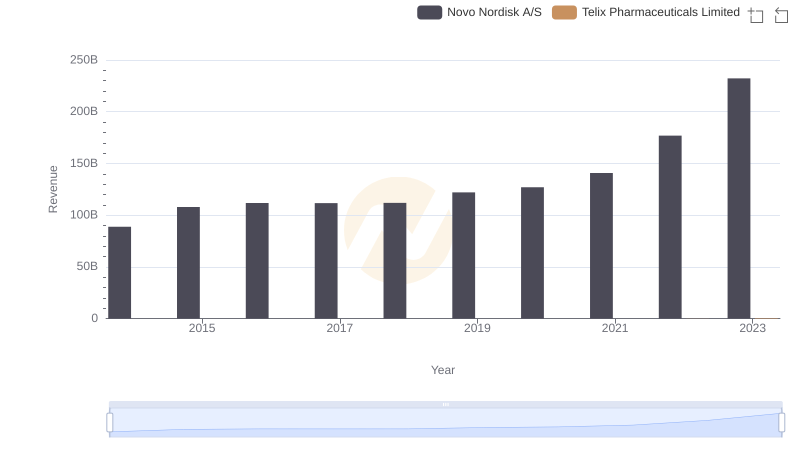Click the zoom reset icon
The image size is (800, 461).
[781, 15]
